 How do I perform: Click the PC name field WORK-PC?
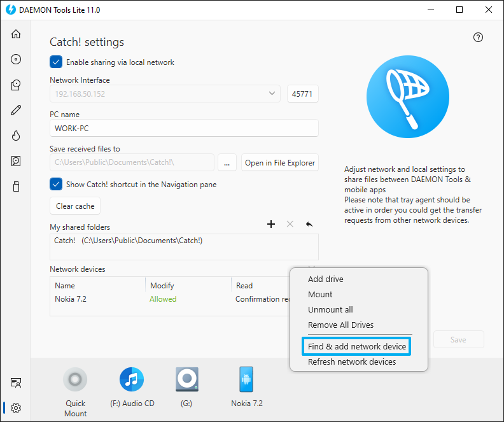pos(184,128)
